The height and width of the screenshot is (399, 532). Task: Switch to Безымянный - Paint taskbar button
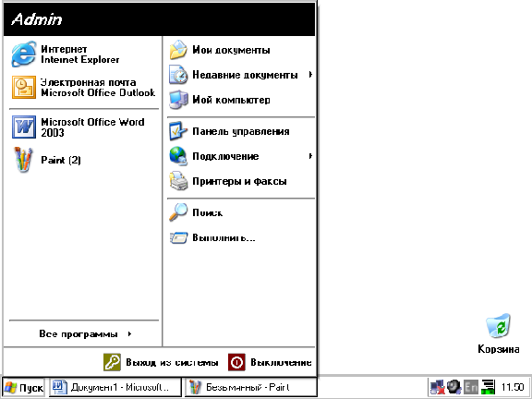251,387
